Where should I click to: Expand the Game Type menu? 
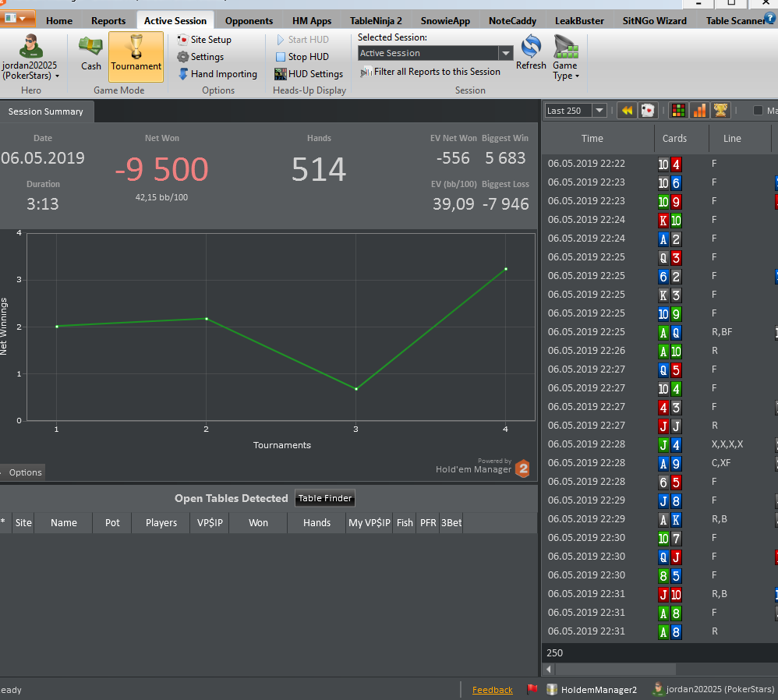566,58
